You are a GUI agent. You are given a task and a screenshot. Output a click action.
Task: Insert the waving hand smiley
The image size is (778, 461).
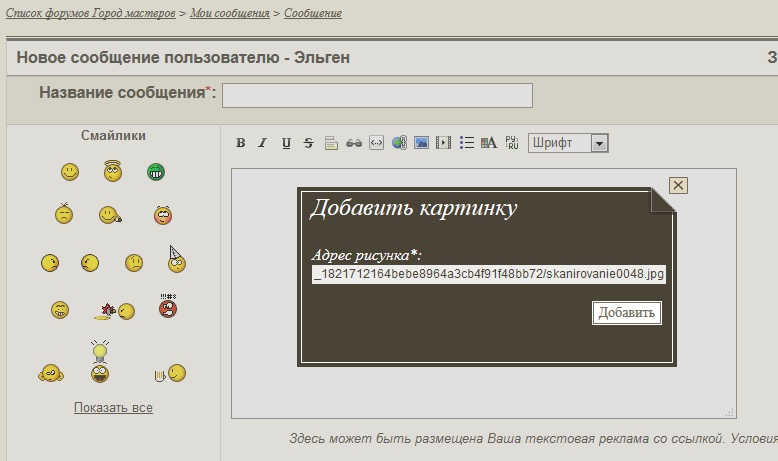[170, 373]
